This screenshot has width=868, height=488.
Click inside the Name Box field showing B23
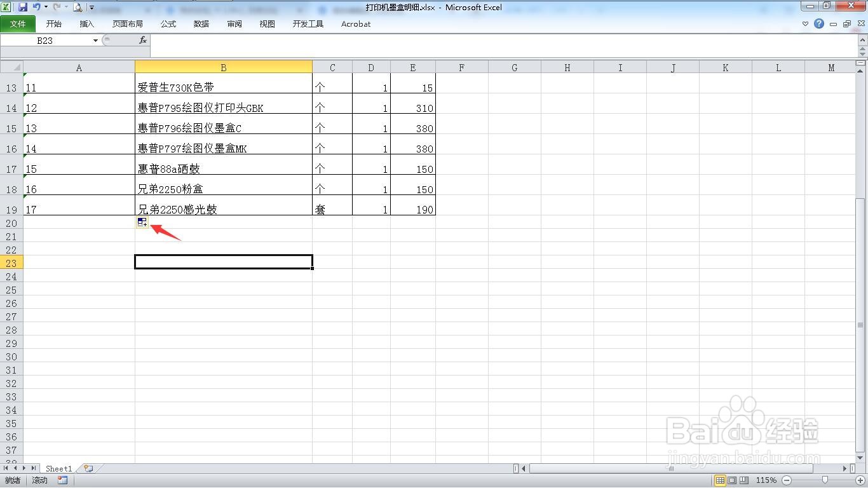click(x=45, y=41)
